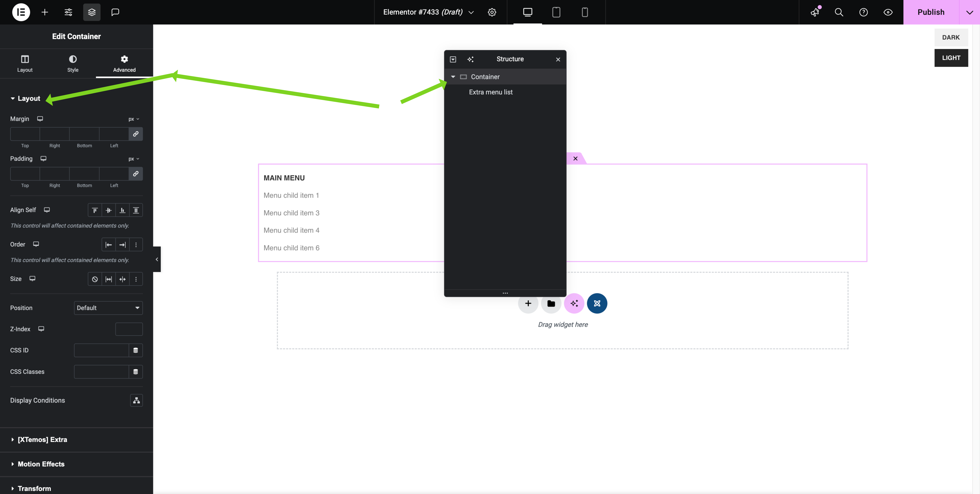Open Padding unit px dropdown
Screen dimensions: 980x494
click(x=134, y=159)
